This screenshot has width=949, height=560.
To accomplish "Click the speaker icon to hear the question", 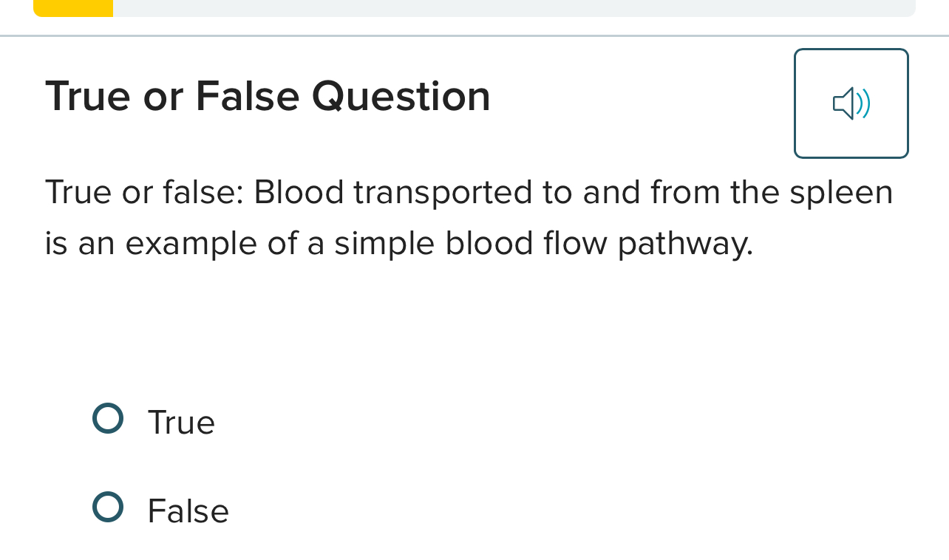I will point(851,103).
